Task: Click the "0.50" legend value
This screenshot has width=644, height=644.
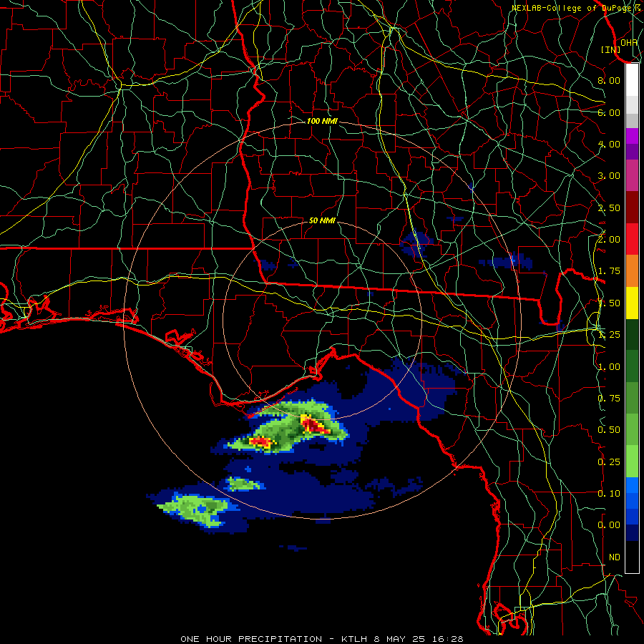Action: click(609, 430)
